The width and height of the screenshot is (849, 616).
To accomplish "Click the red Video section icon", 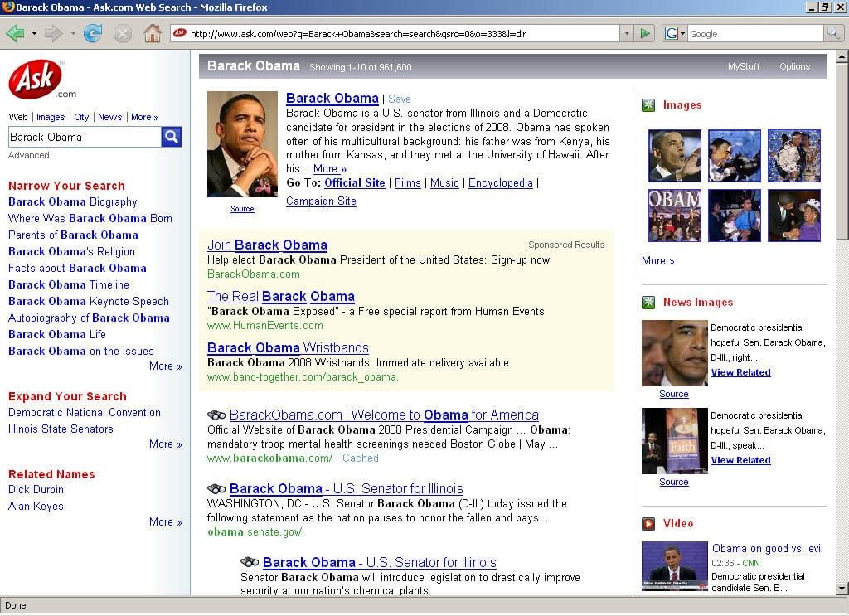I will 648,523.
